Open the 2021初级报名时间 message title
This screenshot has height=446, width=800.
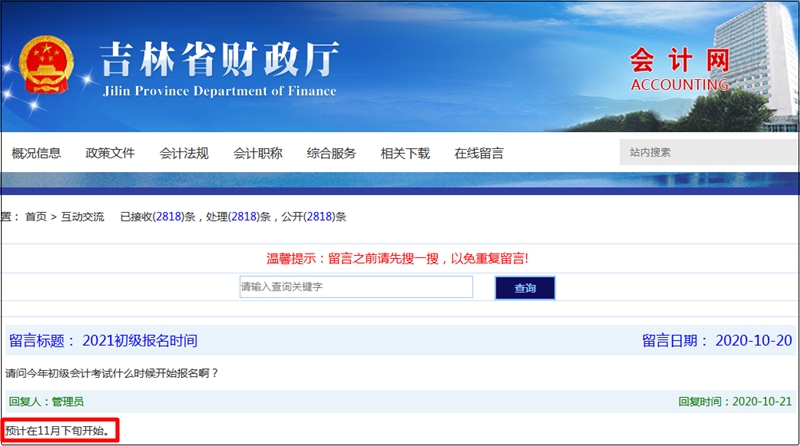click(140, 340)
